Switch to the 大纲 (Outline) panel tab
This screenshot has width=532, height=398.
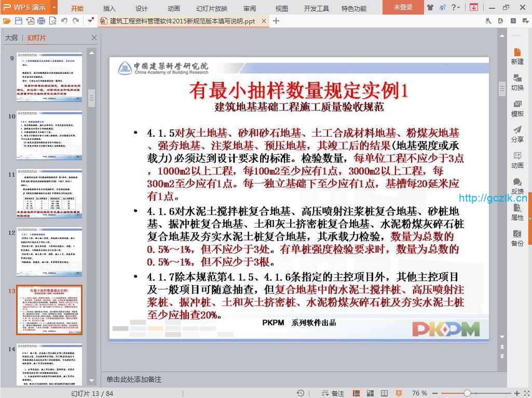point(11,38)
